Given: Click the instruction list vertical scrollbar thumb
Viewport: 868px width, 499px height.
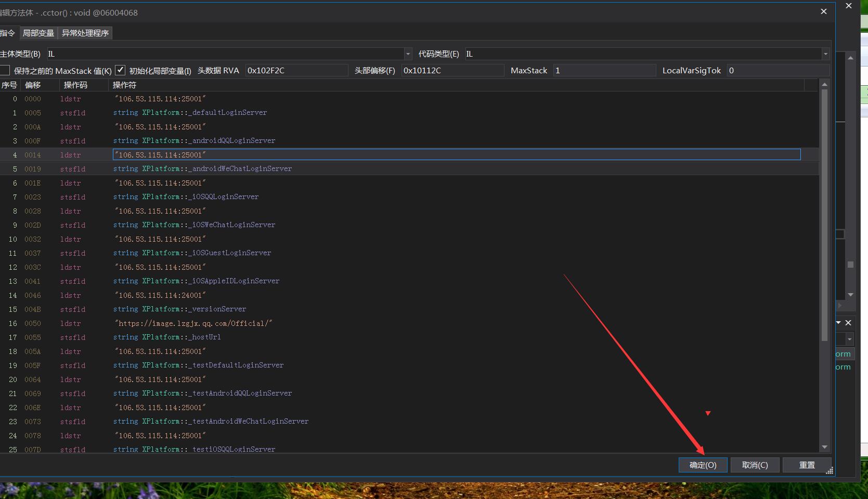Looking at the screenshot, I should [824, 215].
